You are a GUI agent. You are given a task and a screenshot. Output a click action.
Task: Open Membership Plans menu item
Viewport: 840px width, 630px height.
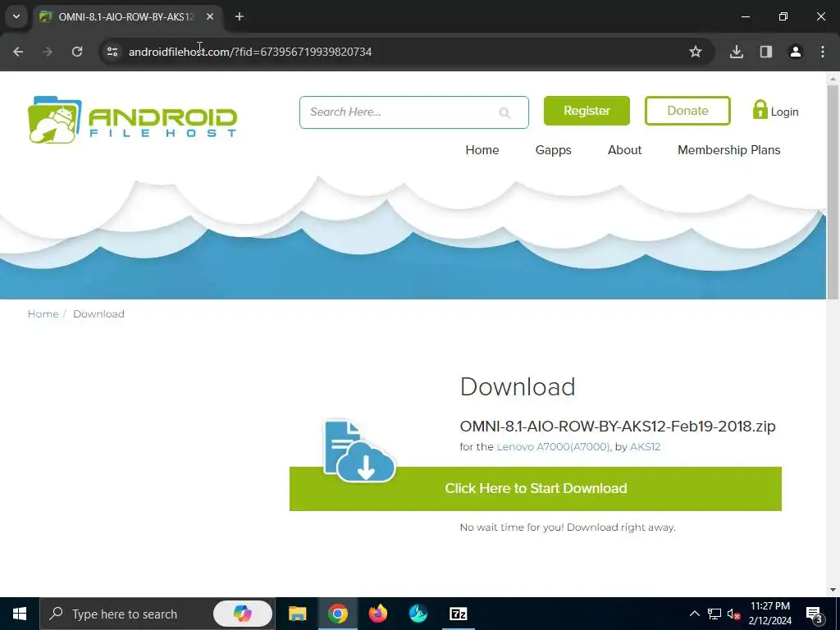coord(729,150)
